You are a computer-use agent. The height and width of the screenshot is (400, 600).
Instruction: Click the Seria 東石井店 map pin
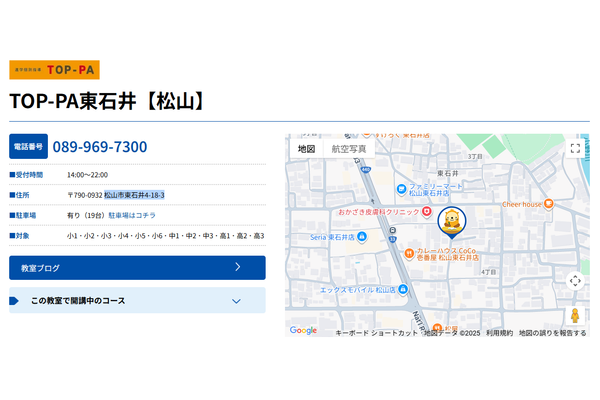(x=362, y=237)
